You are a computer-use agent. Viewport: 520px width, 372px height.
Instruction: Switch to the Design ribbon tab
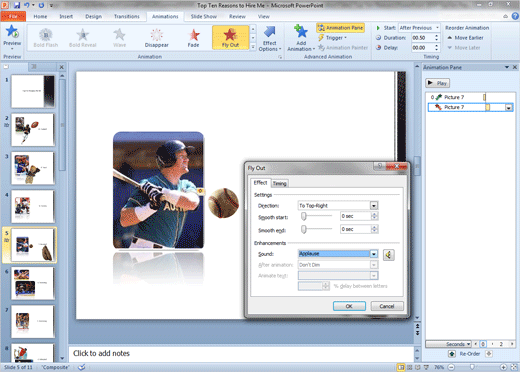click(x=93, y=16)
